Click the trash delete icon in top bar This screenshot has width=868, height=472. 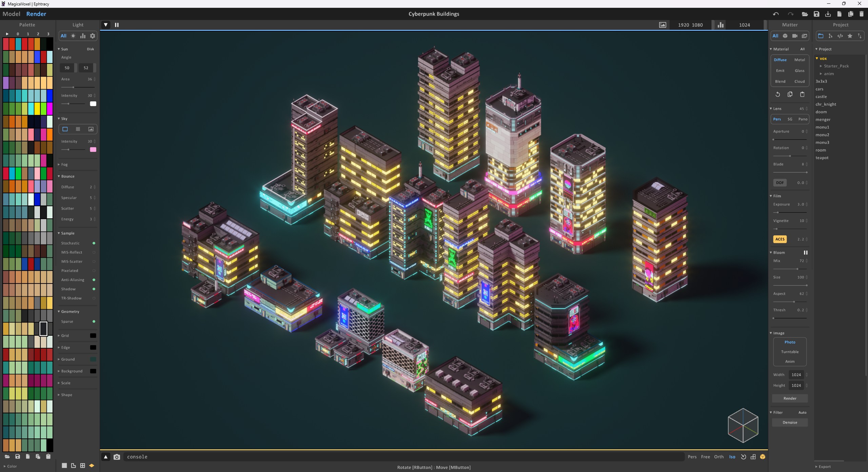click(862, 14)
